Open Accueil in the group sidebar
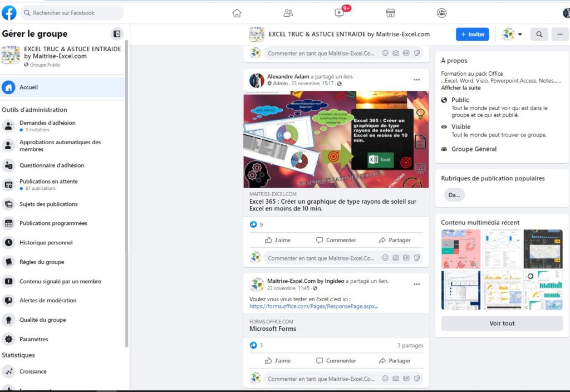The image size is (570, 392). click(x=62, y=87)
